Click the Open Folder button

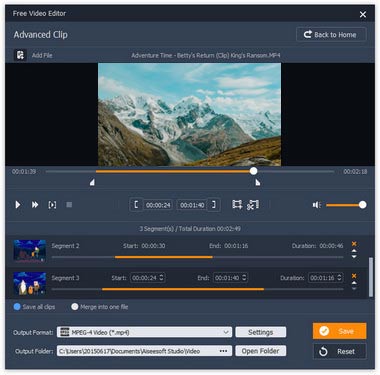[260, 351]
